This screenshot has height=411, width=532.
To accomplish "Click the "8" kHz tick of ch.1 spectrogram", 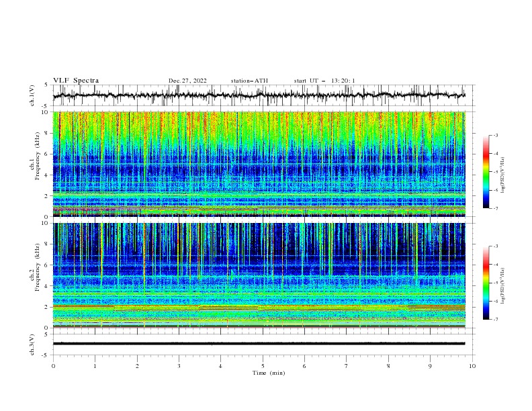I will tap(48, 133).
